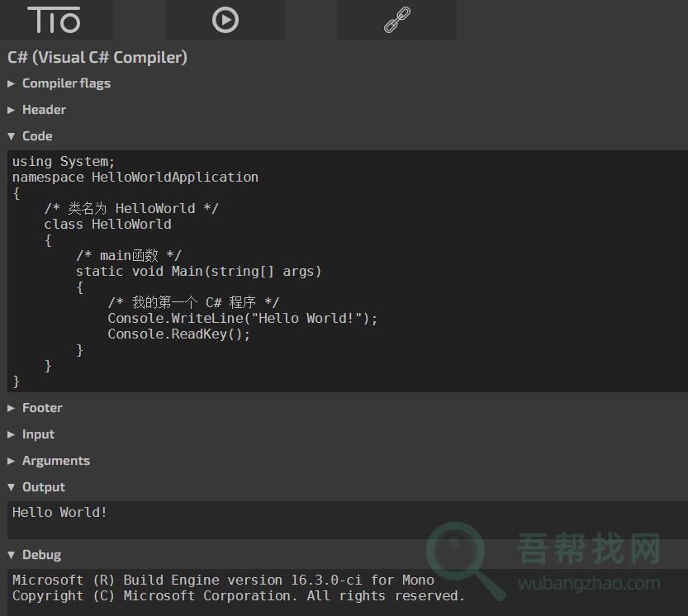Place cursor on static void Main line
This screenshot has width=688, height=616.
point(198,272)
